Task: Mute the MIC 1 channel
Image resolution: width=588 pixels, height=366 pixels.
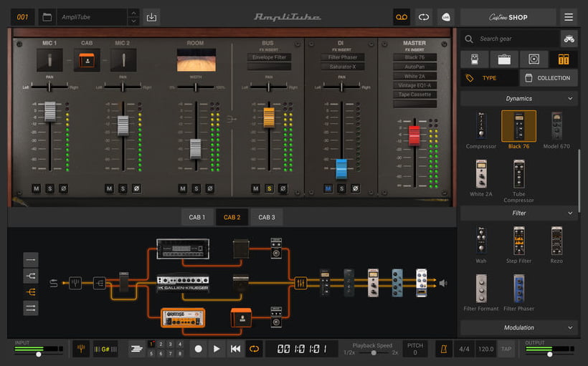Action: pyautogui.click(x=37, y=188)
